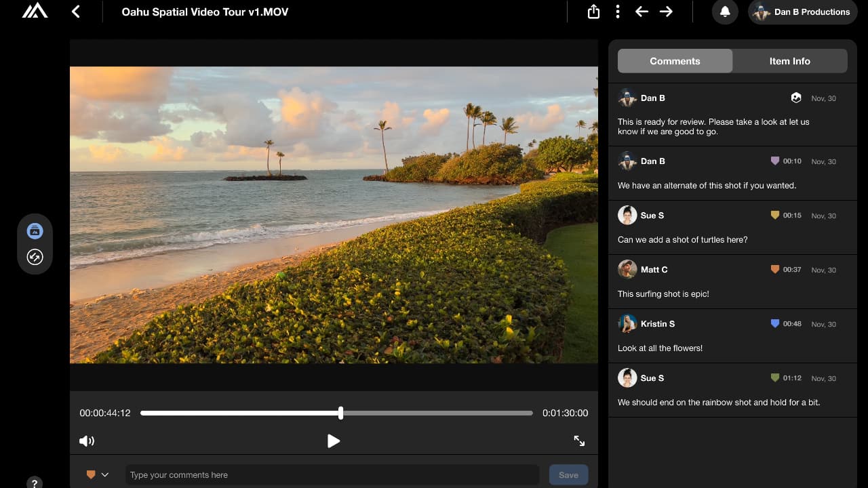Go to previous item with left arrow
The image size is (868, 488).
coord(642,12)
